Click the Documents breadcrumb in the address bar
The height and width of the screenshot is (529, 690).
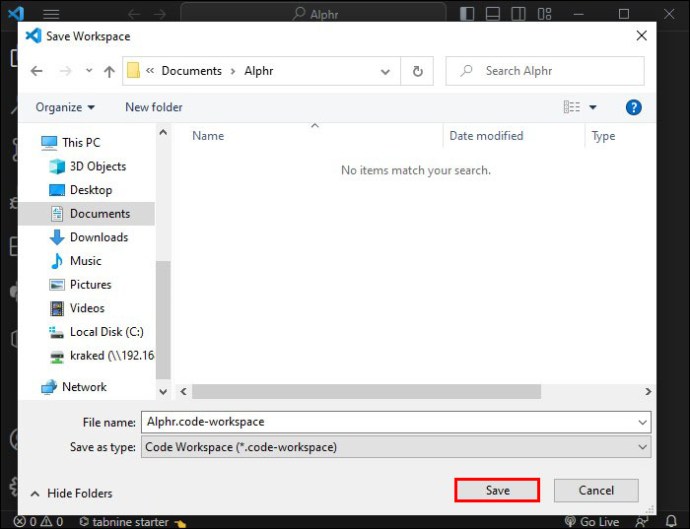coord(191,71)
